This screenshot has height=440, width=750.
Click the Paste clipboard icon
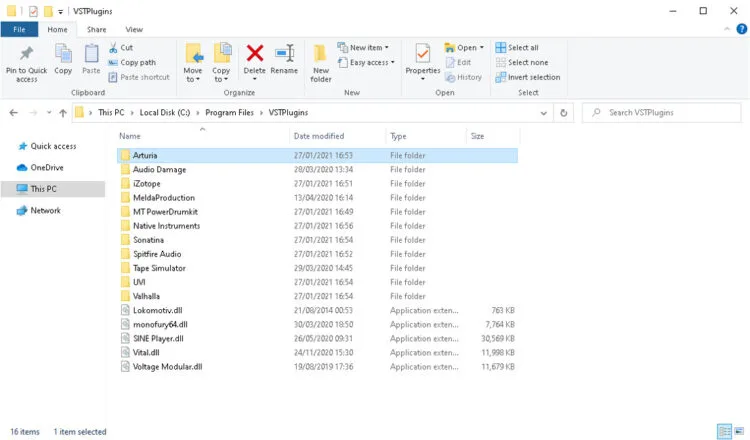point(91,53)
